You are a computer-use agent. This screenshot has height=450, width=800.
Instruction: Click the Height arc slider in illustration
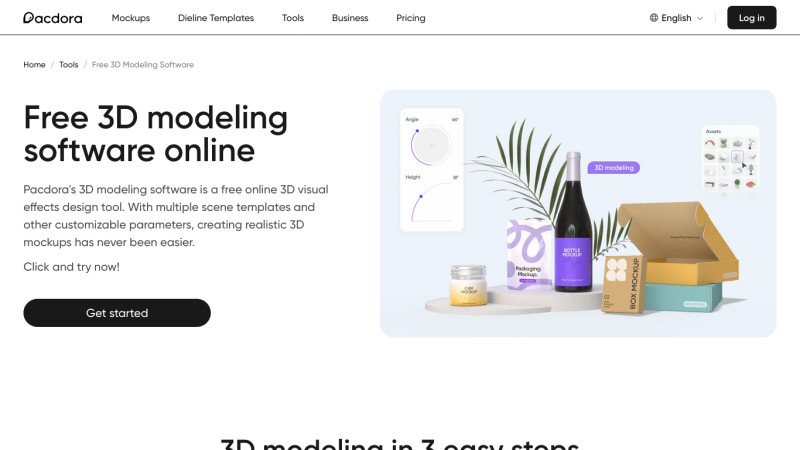point(432,202)
